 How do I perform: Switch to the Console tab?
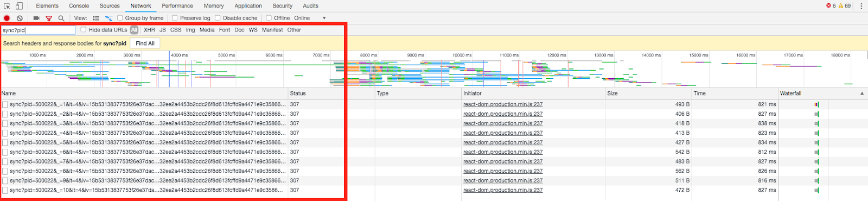(79, 6)
